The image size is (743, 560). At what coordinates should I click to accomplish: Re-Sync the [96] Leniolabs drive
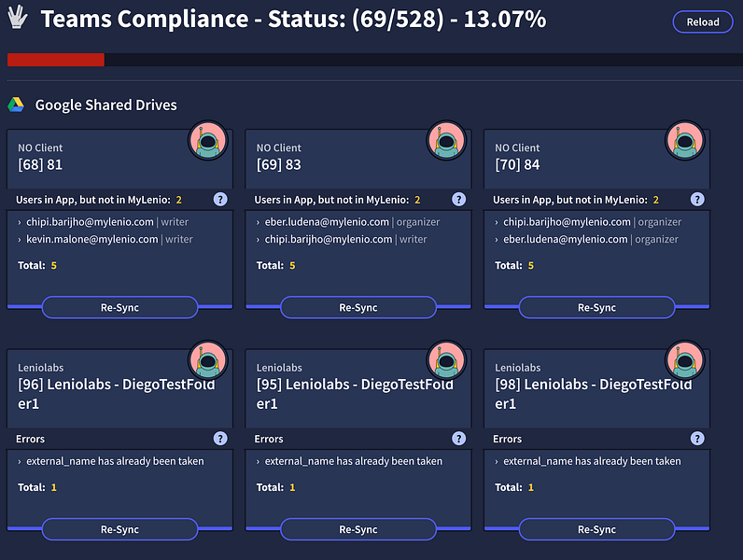tap(119, 529)
